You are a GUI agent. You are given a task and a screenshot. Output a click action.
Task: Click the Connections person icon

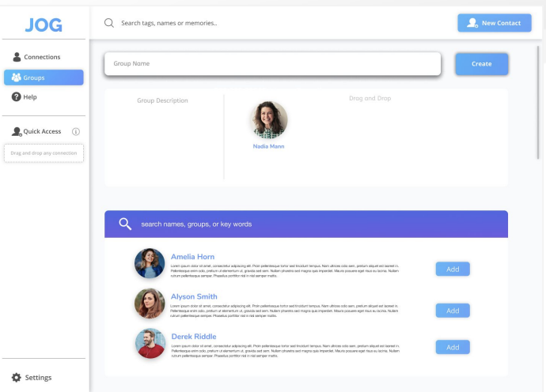tap(17, 57)
